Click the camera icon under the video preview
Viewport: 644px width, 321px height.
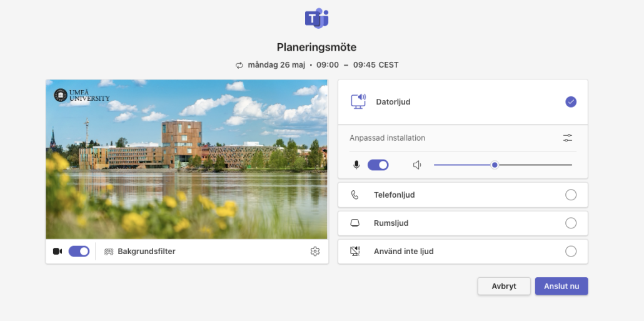click(58, 251)
